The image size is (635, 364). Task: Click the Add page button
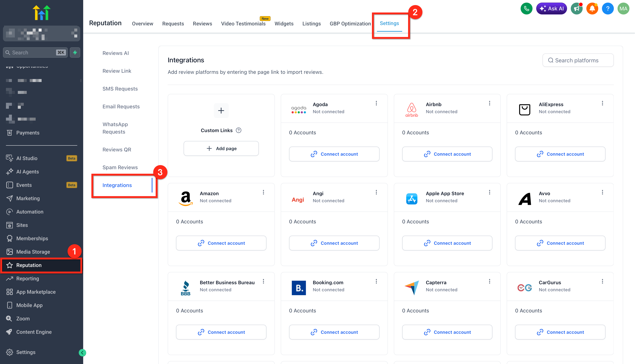pyautogui.click(x=221, y=148)
